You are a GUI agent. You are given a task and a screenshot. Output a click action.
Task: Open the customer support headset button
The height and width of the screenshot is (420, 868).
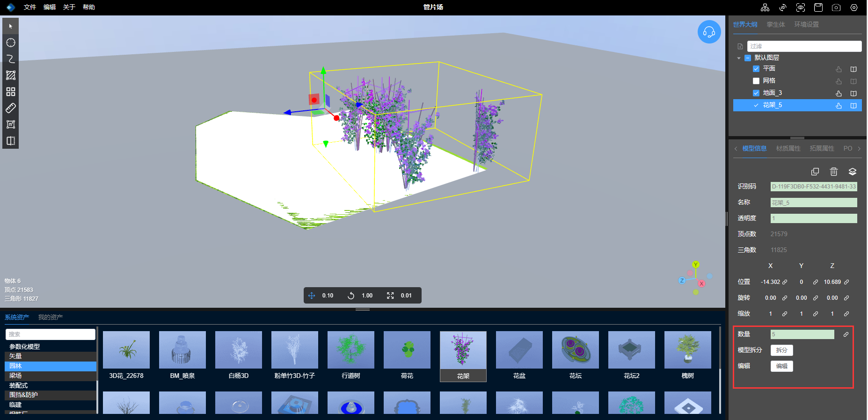[x=709, y=32]
